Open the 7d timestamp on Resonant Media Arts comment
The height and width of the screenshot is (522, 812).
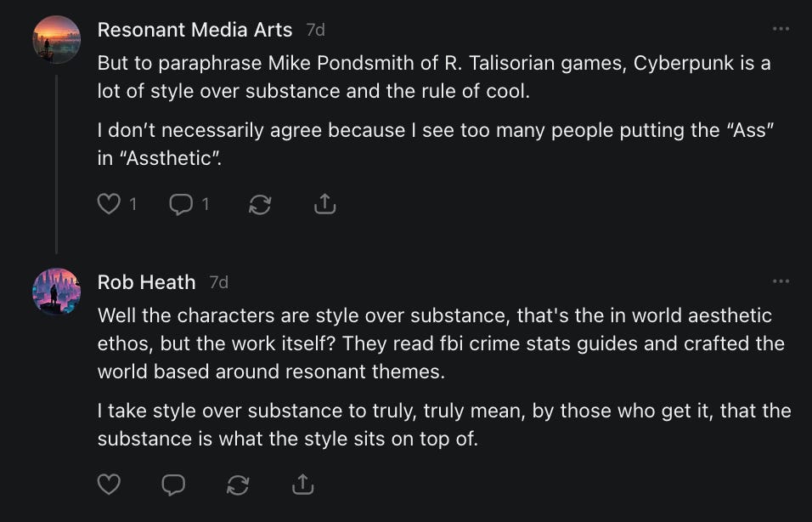point(315,30)
